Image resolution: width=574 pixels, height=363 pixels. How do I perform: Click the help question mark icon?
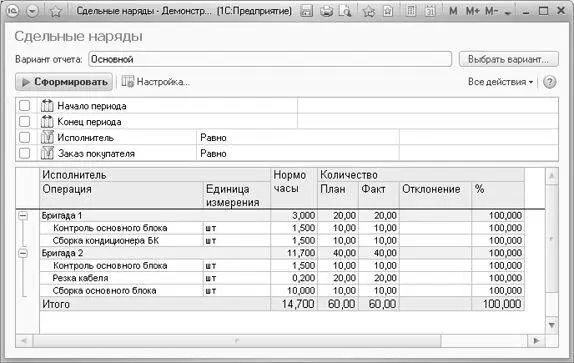point(549,82)
